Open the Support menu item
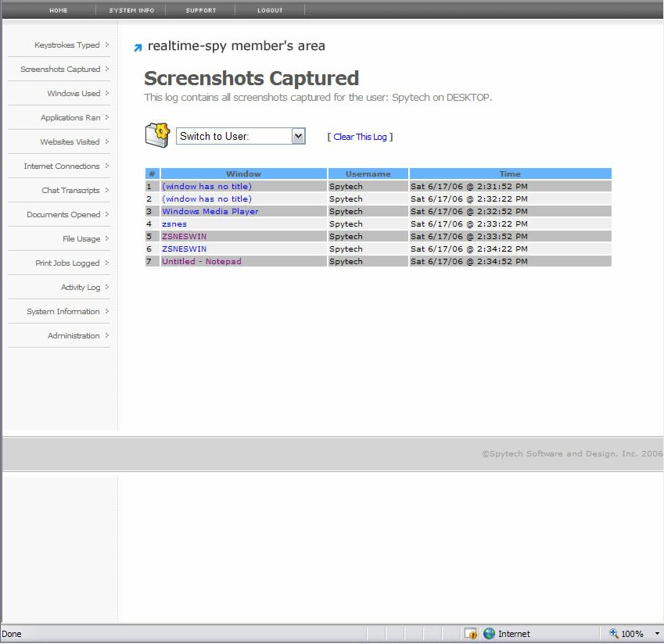Viewport: 664px width, 644px height. tap(200, 10)
